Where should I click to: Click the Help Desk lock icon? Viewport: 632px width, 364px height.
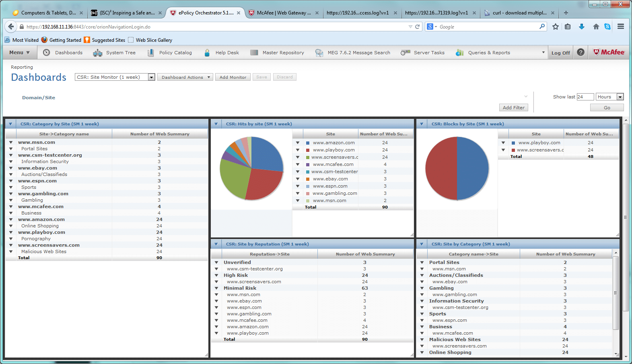[x=207, y=53]
